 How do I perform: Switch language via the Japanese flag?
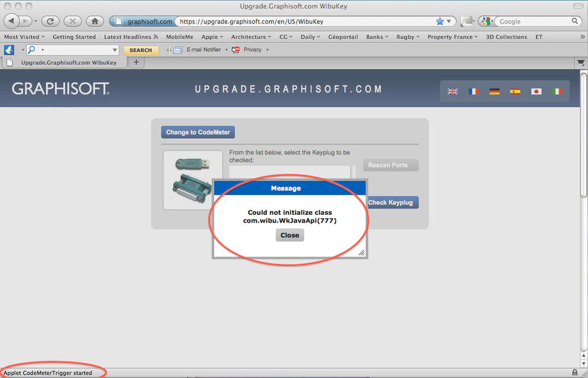click(x=536, y=91)
